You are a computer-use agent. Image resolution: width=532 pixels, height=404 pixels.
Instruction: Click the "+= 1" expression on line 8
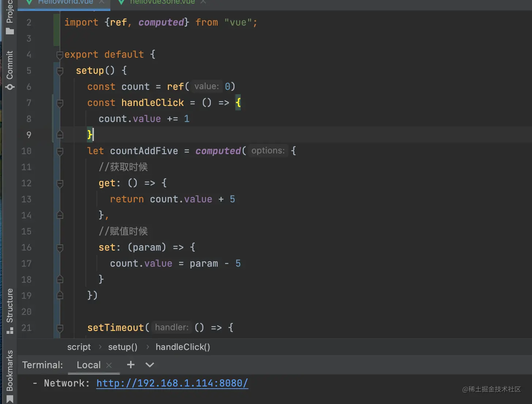(178, 119)
